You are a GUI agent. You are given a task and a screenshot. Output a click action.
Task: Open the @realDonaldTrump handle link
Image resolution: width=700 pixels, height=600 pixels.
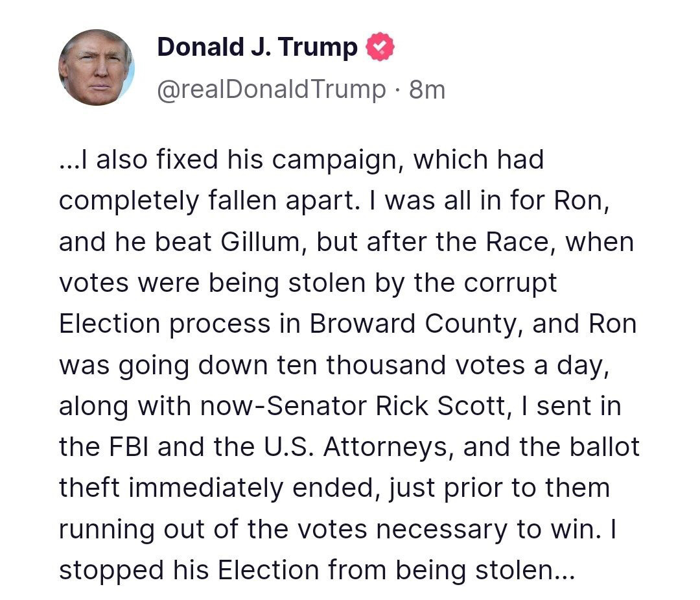pyautogui.click(x=272, y=90)
